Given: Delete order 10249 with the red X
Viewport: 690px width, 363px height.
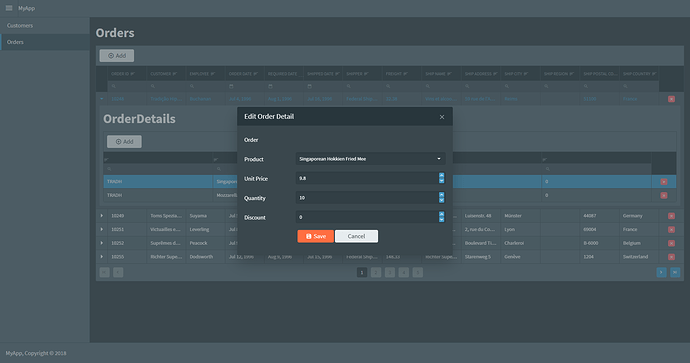Looking at the screenshot, I should [x=671, y=216].
